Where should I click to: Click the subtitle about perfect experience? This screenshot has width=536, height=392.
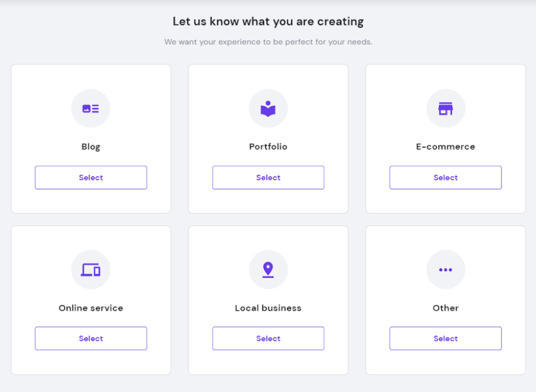(268, 42)
